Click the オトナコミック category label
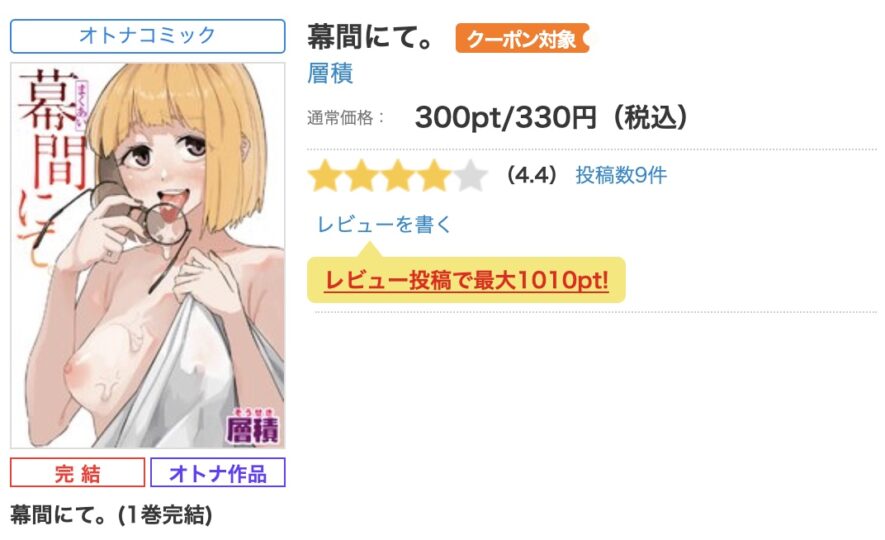 pos(147,36)
